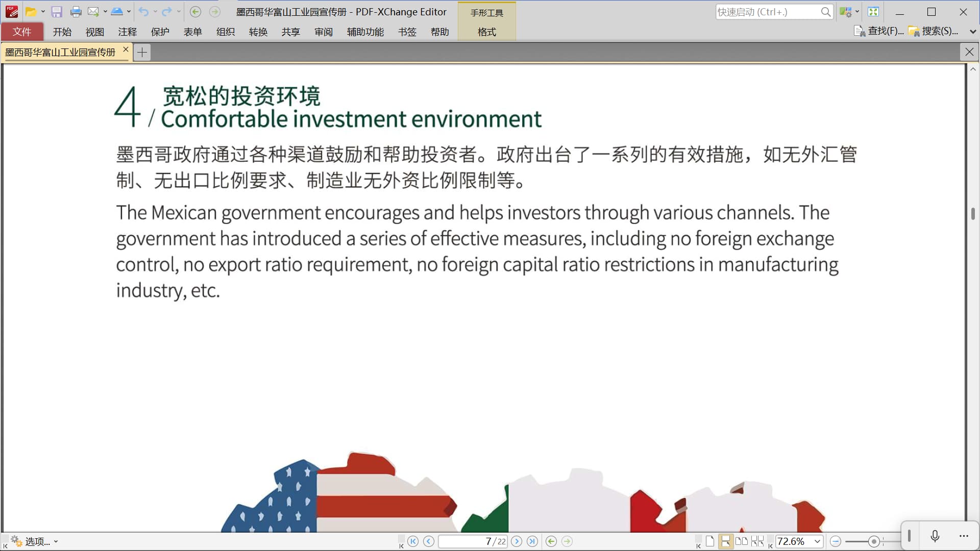Click the zoom out minus icon

tap(836, 541)
